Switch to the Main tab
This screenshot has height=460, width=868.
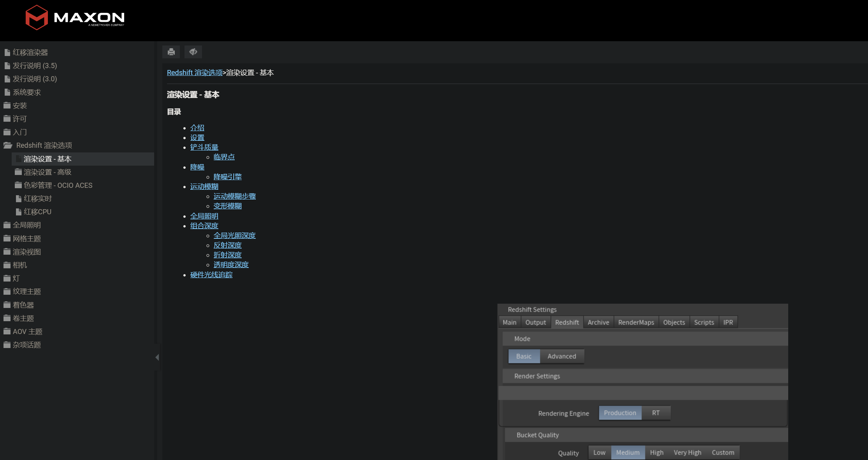click(510, 322)
